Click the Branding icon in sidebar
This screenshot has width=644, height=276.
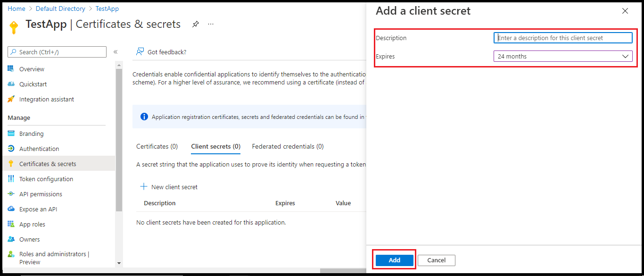pos(11,134)
